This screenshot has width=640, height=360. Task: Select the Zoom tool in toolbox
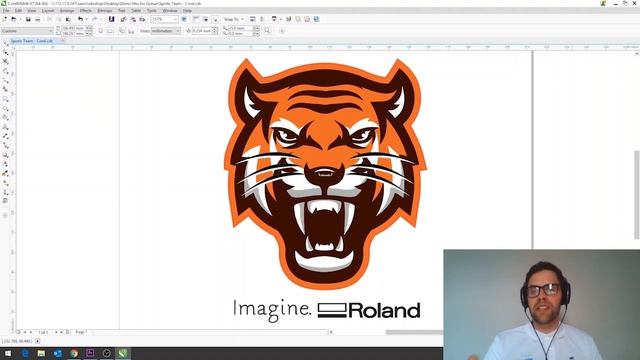(5, 71)
